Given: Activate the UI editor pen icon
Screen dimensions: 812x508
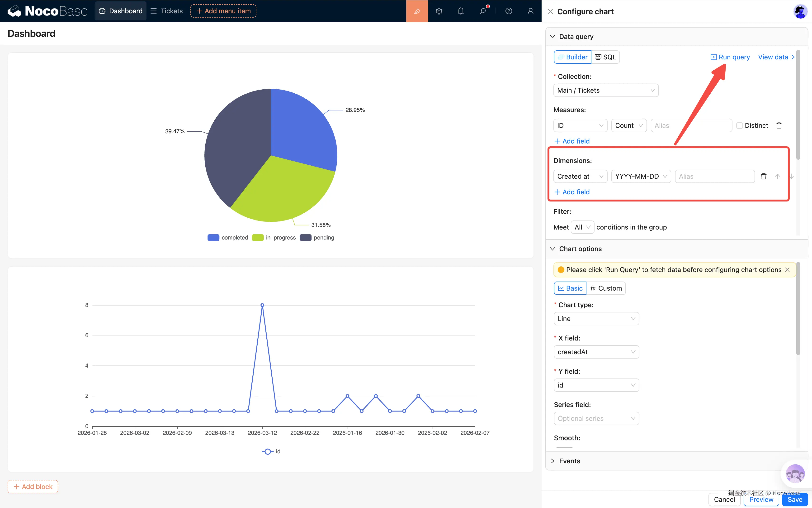Looking at the screenshot, I should tap(417, 11).
